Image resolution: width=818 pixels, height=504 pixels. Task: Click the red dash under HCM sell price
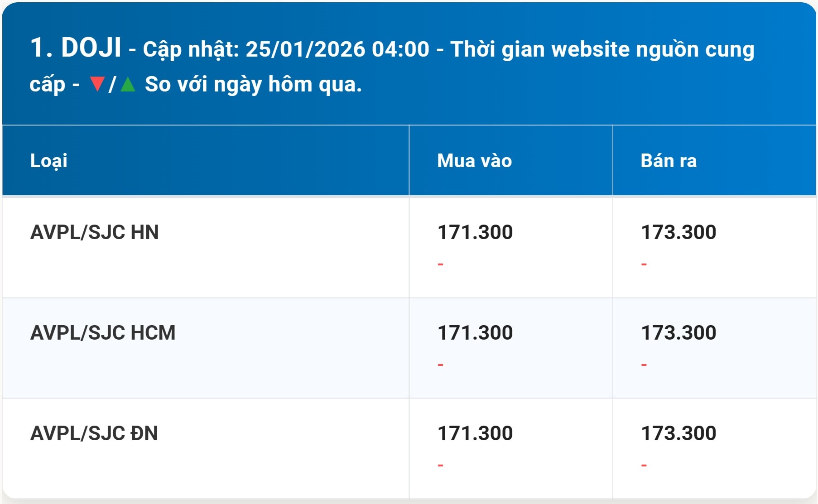pyautogui.click(x=644, y=365)
